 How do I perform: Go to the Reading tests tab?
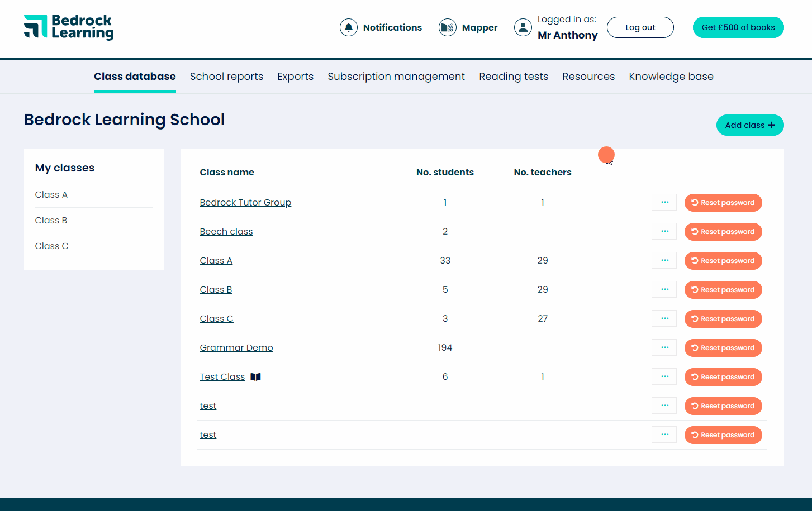[x=514, y=77]
